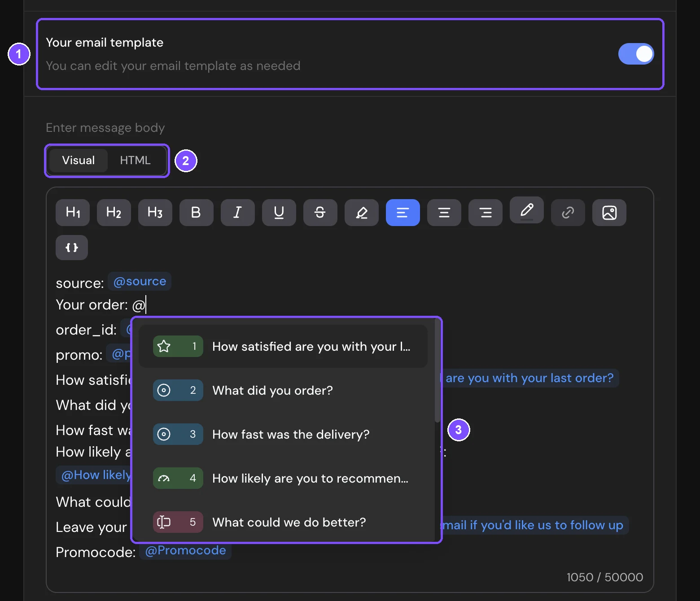Click the text-input icon of question 5

(x=164, y=522)
